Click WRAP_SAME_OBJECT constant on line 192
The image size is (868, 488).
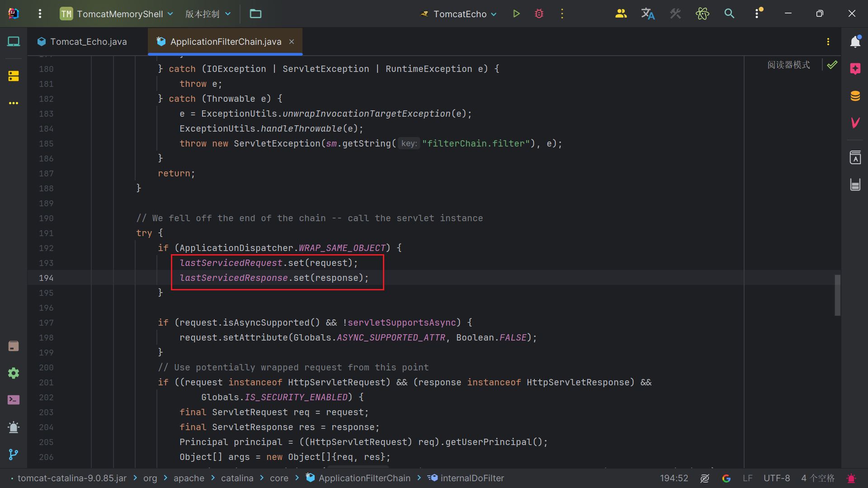pos(342,248)
